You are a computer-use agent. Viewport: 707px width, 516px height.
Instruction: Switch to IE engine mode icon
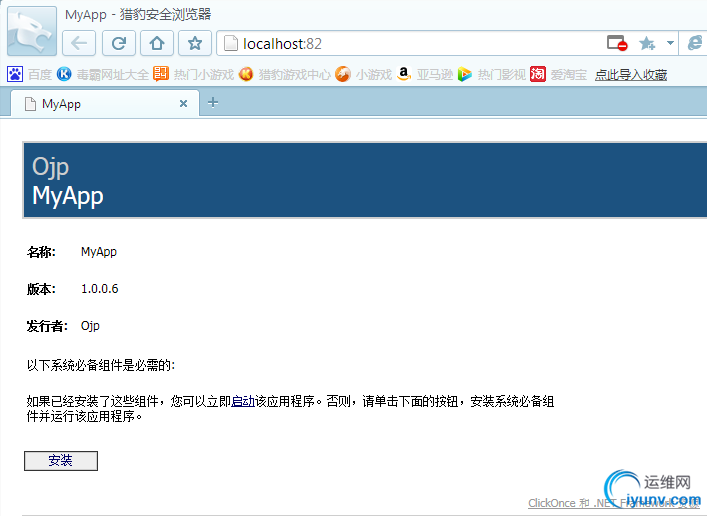coord(695,43)
